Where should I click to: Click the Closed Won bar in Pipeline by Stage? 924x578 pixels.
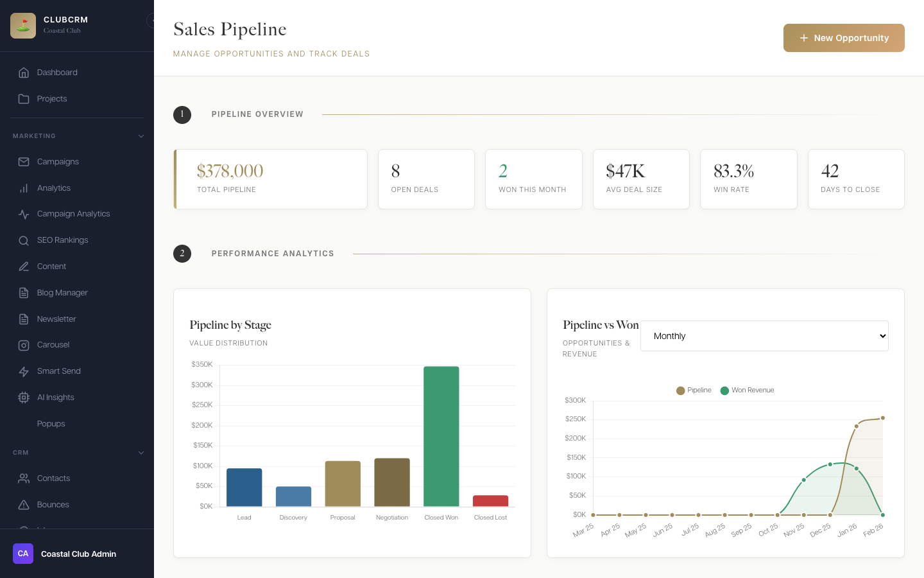(441, 437)
